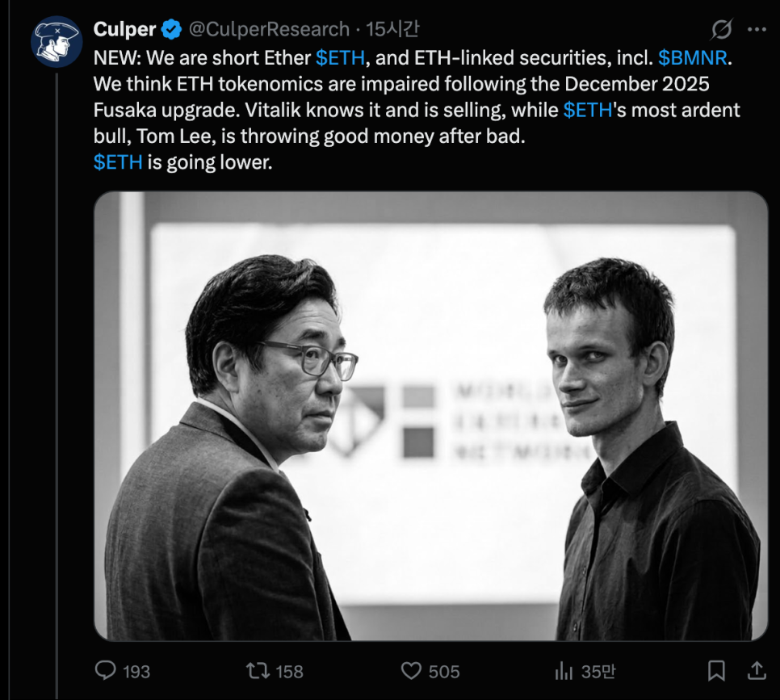Open the three-dot more options menu
This screenshot has height=700, width=780.
tap(757, 31)
